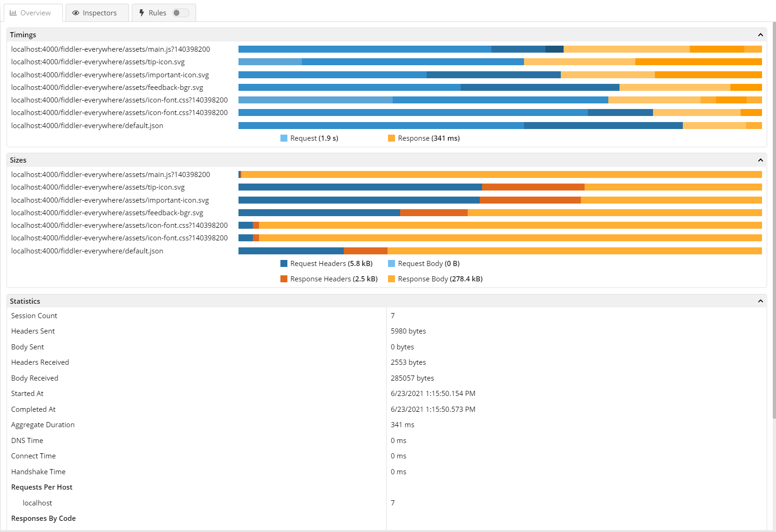Viewport: 776px width, 532px height.
Task: Collapse the Sizes section
Action: tap(760, 160)
